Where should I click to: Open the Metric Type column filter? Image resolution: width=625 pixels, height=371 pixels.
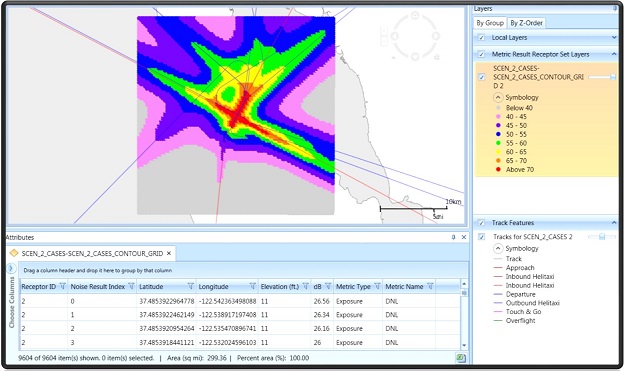tap(377, 286)
